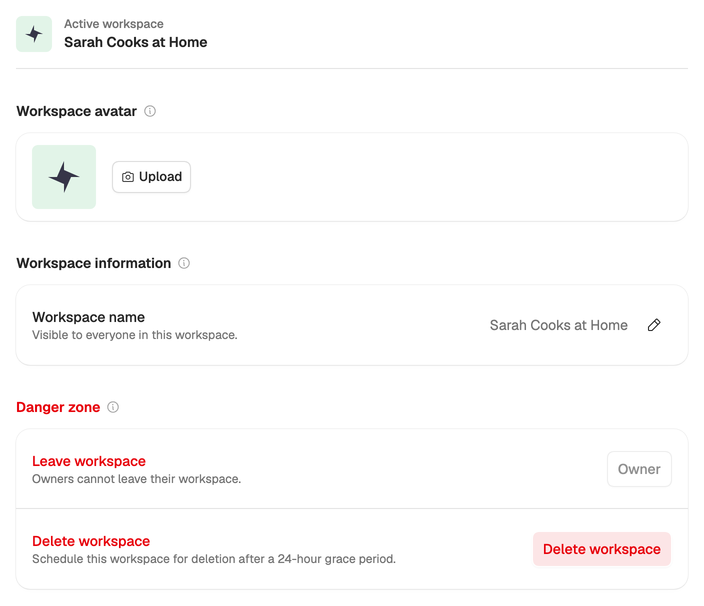This screenshot has width=704, height=606.
Task: Upload a new workspace avatar
Action: [x=151, y=177]
